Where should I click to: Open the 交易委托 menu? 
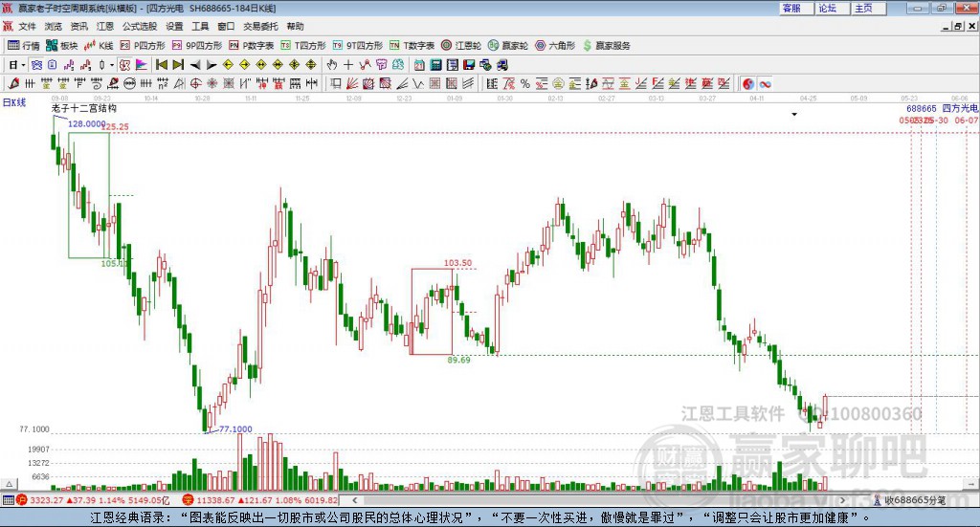pos(260,26)
